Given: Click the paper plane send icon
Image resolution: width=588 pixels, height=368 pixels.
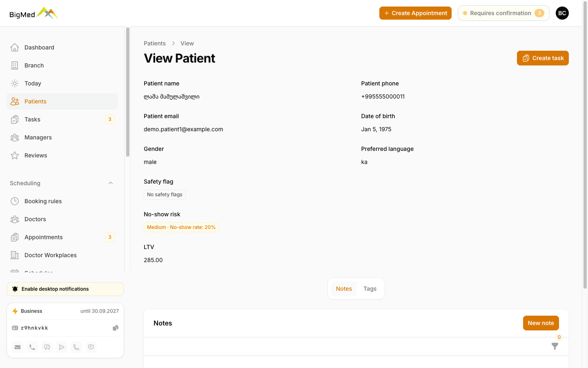Looking at the screenshot, I should pyautogui.click(x=62, y=347).
